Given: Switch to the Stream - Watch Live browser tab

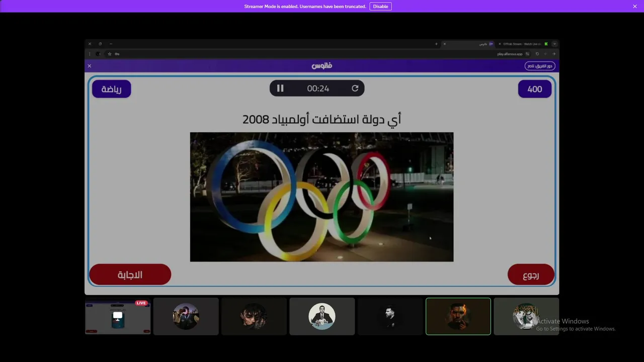Looking at the screenshot, I should [x=523, y=44].
